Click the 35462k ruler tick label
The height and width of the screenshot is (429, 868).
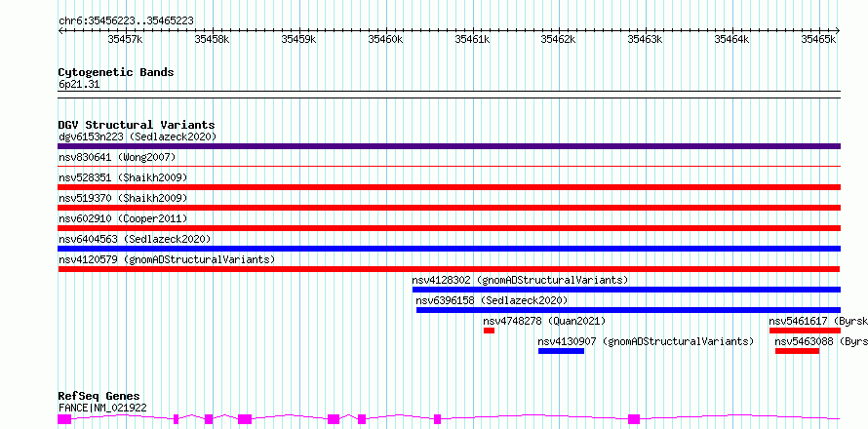point(559,39)
